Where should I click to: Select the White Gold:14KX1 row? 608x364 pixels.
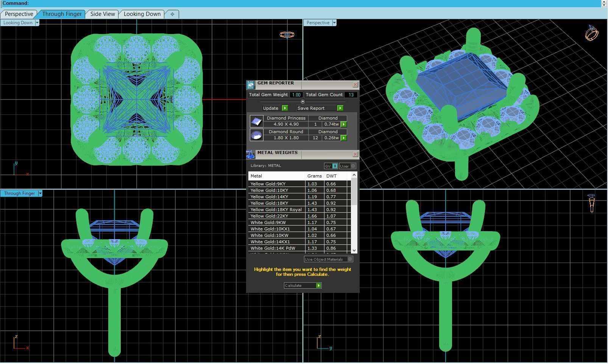(x=299, y=242)
